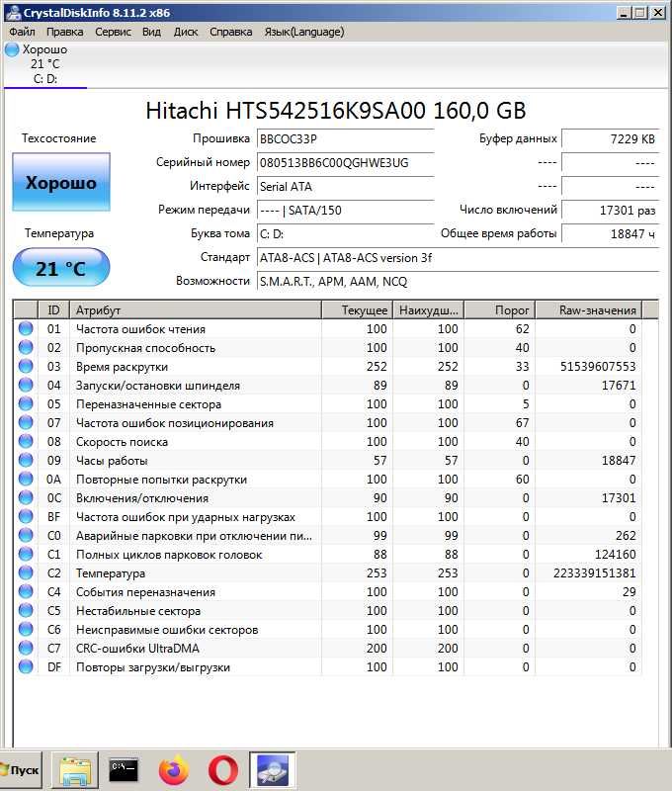Click the status icon for attribute 04
672x791 pixels.
[26, 385]
